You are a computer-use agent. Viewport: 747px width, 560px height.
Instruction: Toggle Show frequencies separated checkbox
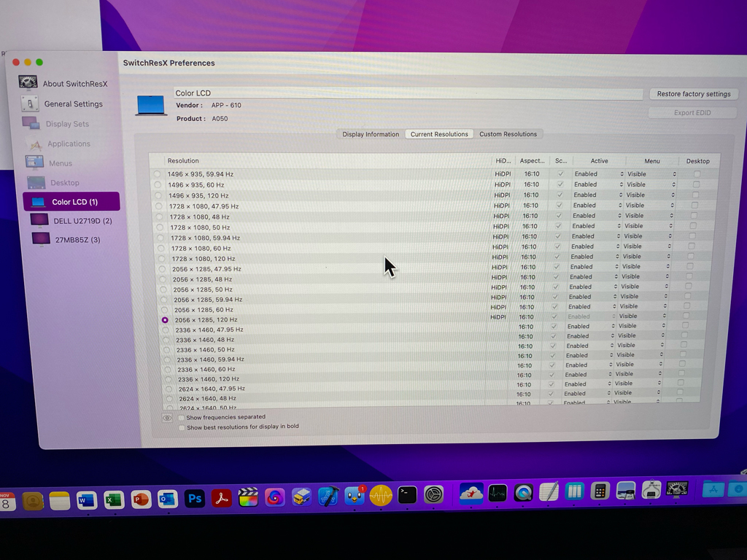point(181,418)
